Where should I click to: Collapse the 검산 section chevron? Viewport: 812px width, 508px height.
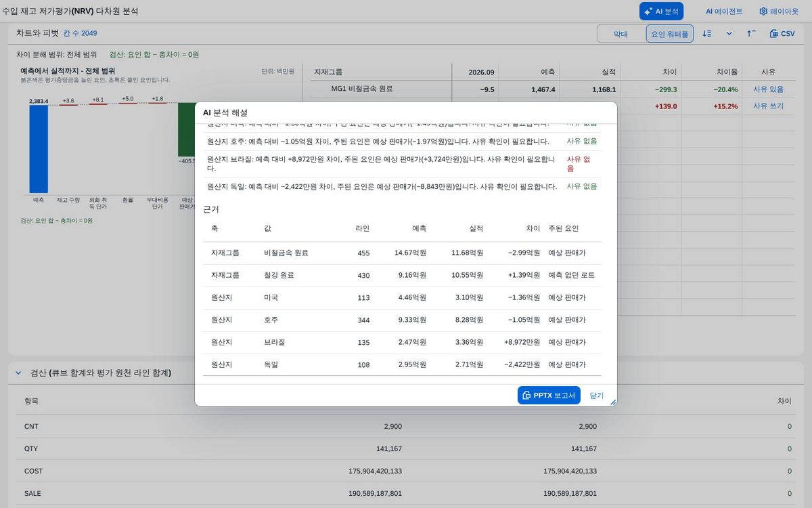18,373
